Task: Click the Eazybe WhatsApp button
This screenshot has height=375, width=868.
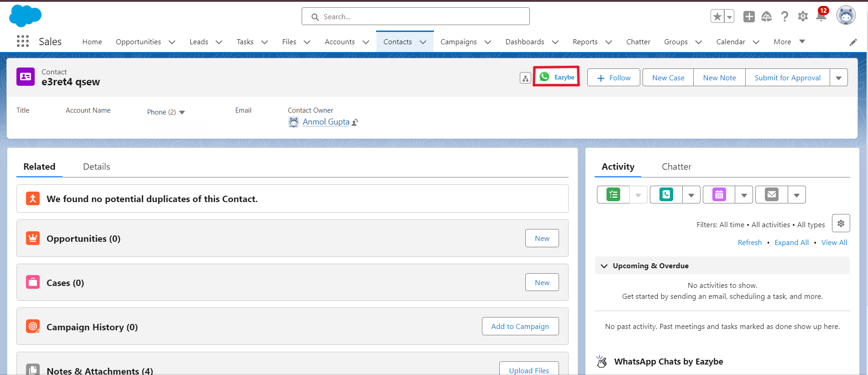Action: 556,77
